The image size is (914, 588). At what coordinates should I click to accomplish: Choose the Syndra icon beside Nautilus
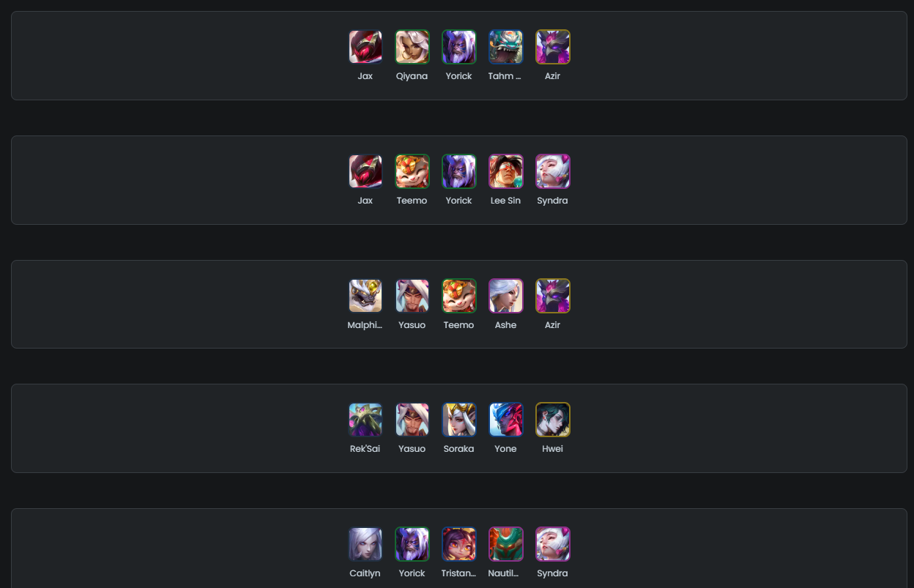[x=552, y=544]
